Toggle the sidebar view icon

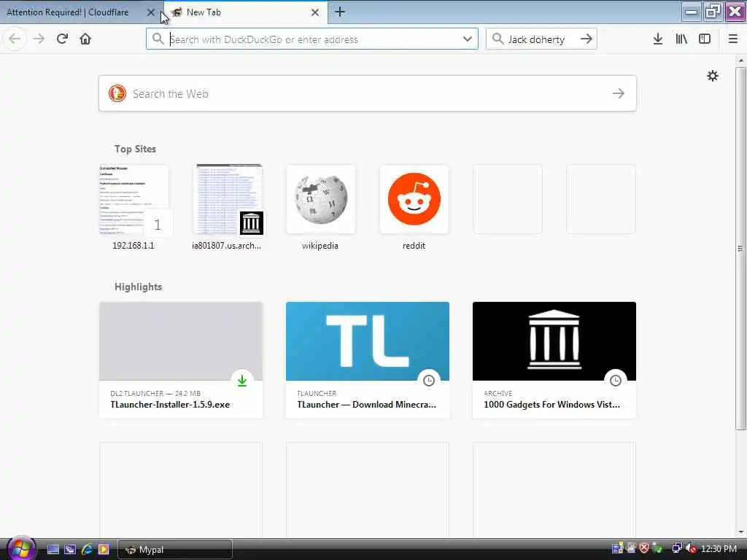705,39
